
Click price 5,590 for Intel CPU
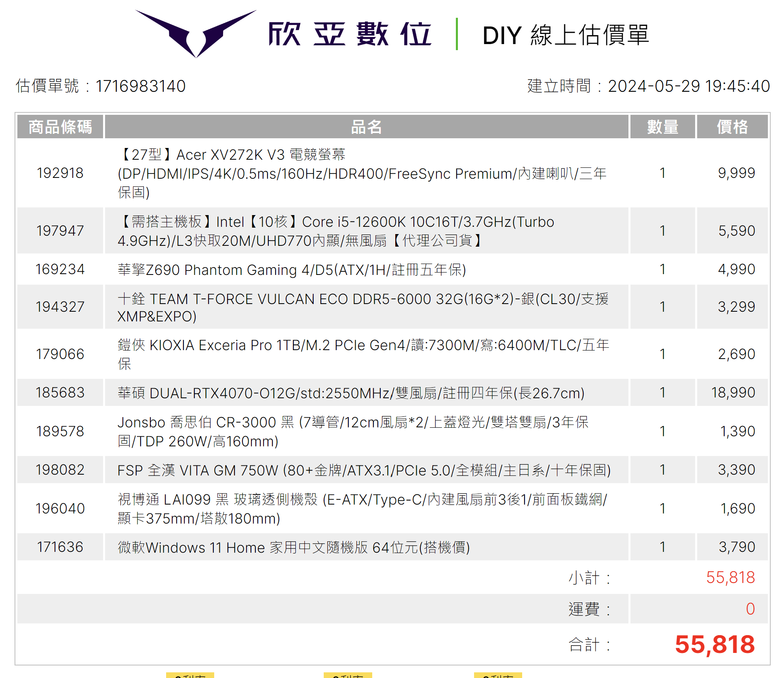pos(736,231)
